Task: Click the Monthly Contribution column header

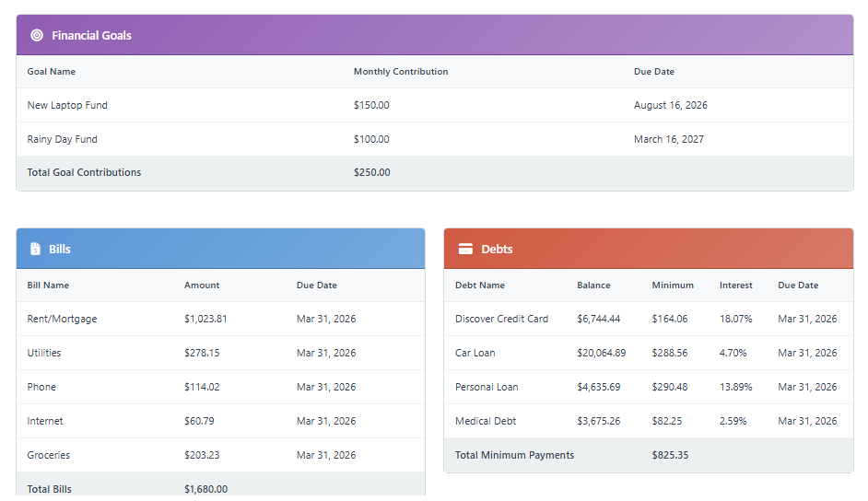Action: tap(401, 72)
